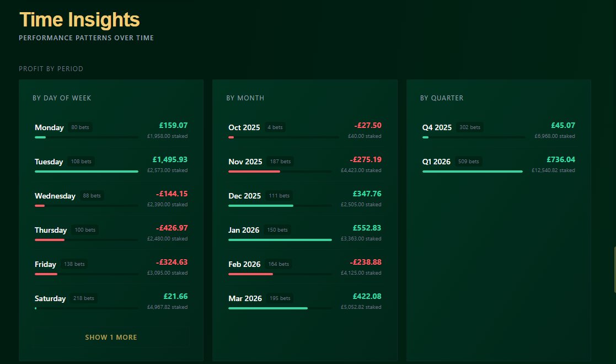
Task: Click the 187 bets badge
Action: point(280,162)
